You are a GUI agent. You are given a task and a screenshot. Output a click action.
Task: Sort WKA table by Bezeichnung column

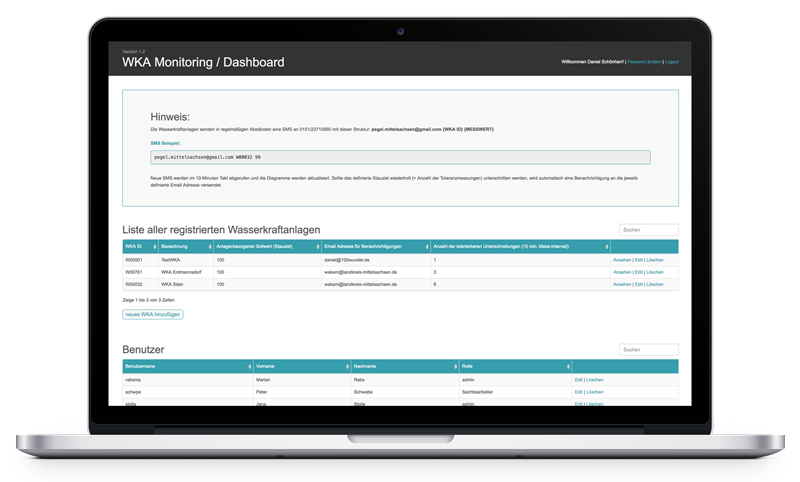(185, 246)
